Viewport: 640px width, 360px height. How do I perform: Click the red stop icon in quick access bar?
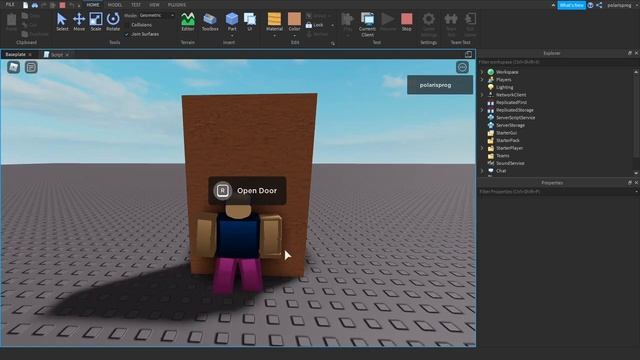[62, 5]
